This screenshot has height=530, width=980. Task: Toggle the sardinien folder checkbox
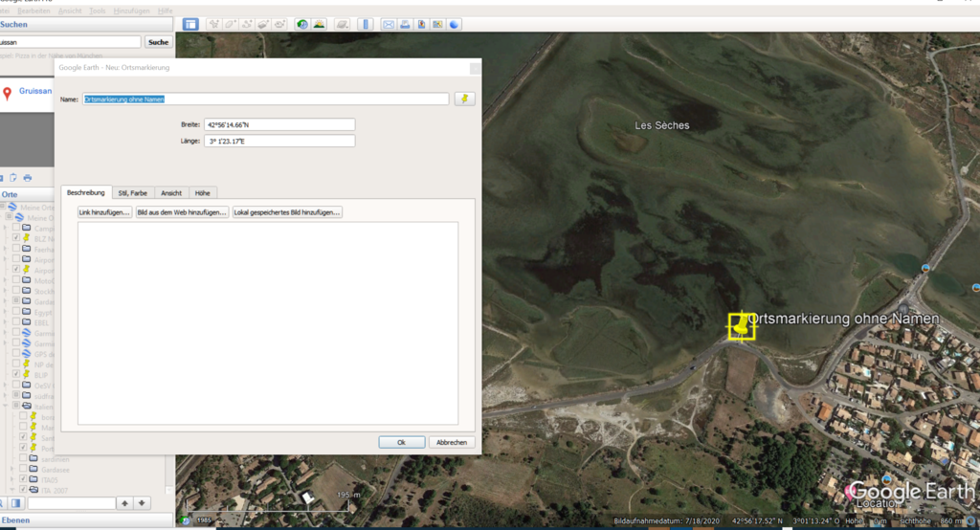click(x=23, y=458)
